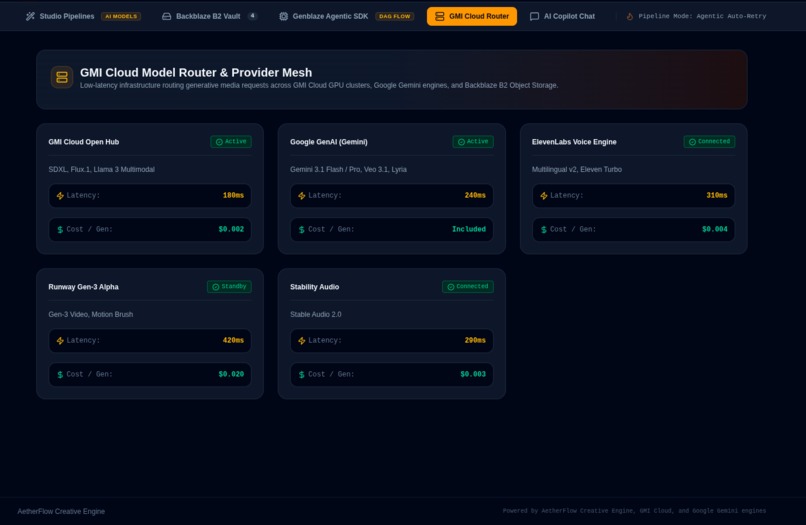This screenshot has height=525, width=806.
Task: Select the Stability Audio card title
Action: point(315,287)
